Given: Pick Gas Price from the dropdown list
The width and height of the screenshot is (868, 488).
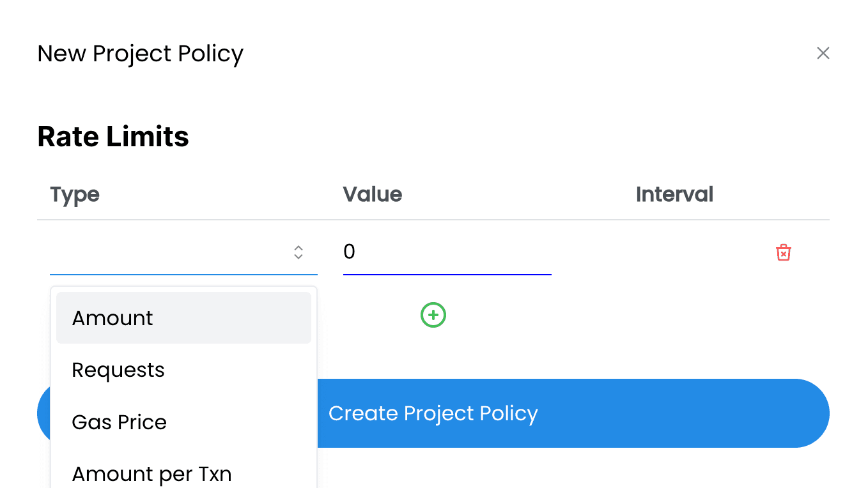Looking at the screenshot, I should (x=183, y=422).
